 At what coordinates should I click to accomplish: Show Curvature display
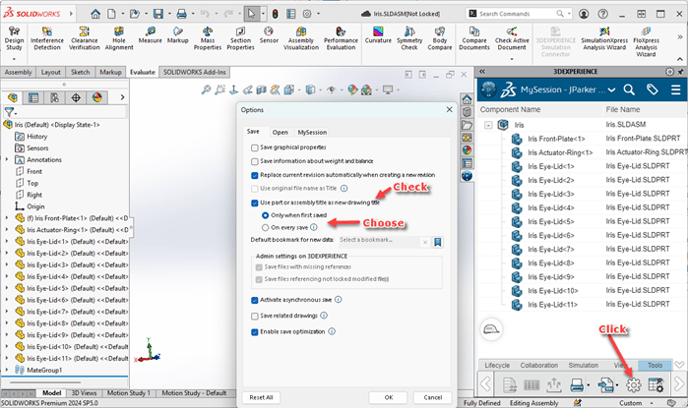[378, 35]
